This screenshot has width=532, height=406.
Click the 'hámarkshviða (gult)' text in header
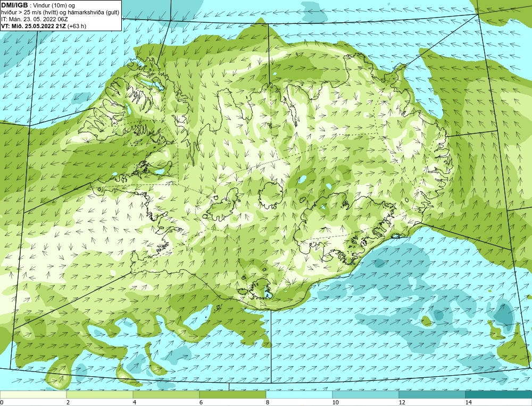(95, 13)
